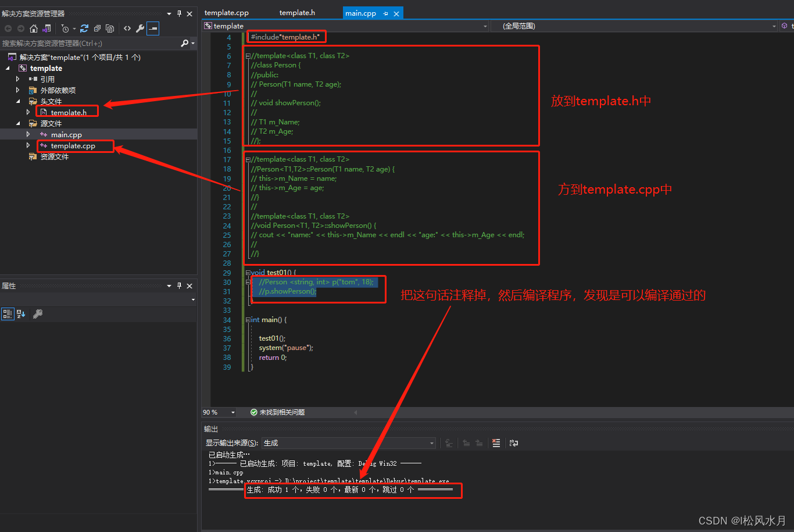
Task: Go to next message in output
Action: pos(479,443)
